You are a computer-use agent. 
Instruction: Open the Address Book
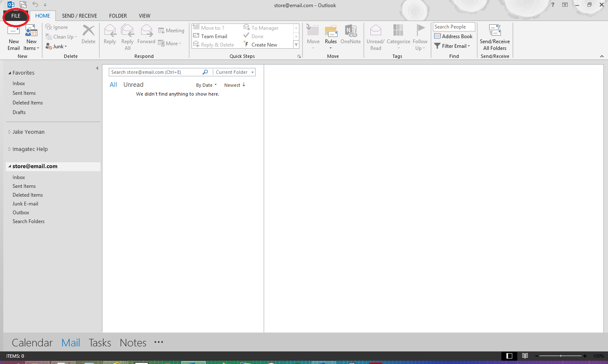click(x=453, y=36)
